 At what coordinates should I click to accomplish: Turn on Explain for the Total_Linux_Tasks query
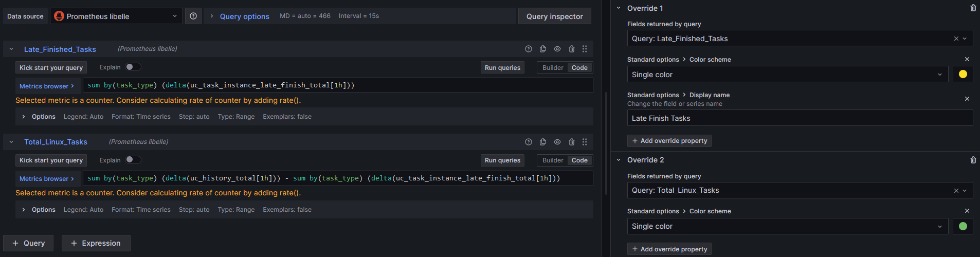point(133,160)
